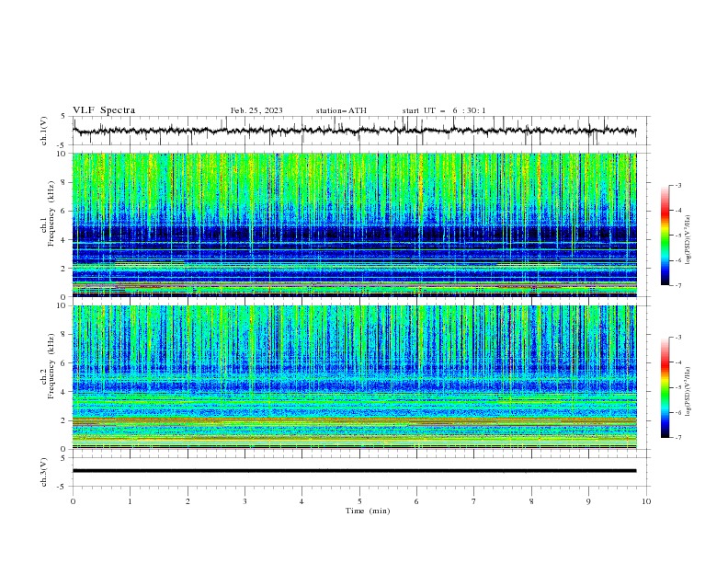Click inside the ch.2 spectrogram panel
This screenshot has height=563, width=728.
pyautogui.click(x=354, y=377)
